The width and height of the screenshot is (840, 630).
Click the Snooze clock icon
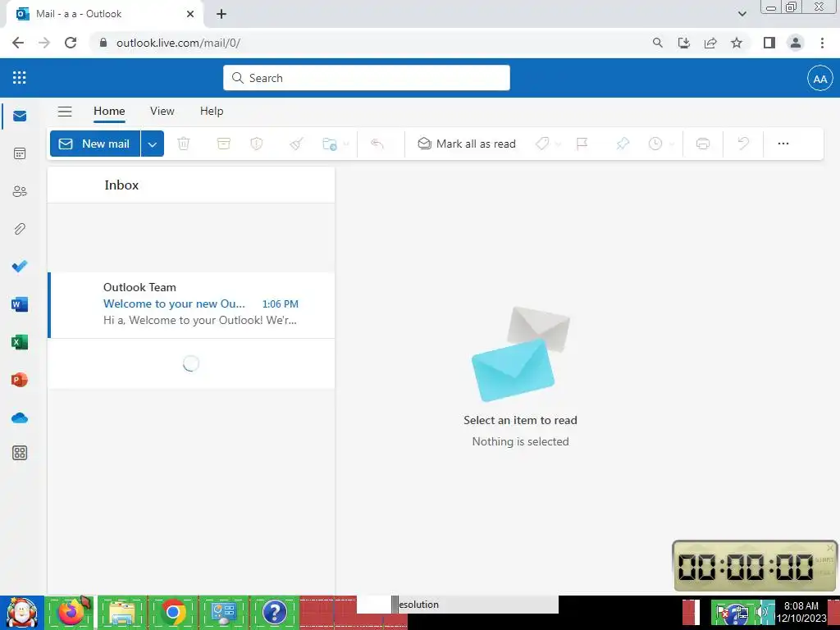(x=655, y=144)
